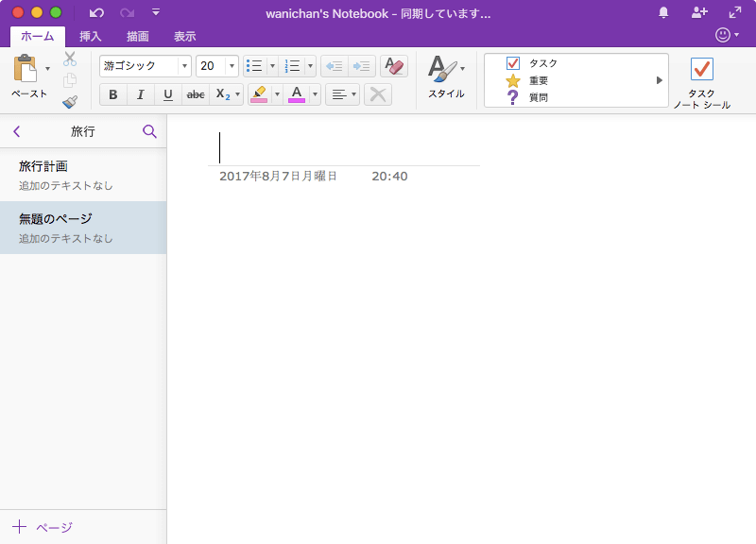Expand the subscript dropdown arrow
Screen dimensions: 756x544
[238, 94]
